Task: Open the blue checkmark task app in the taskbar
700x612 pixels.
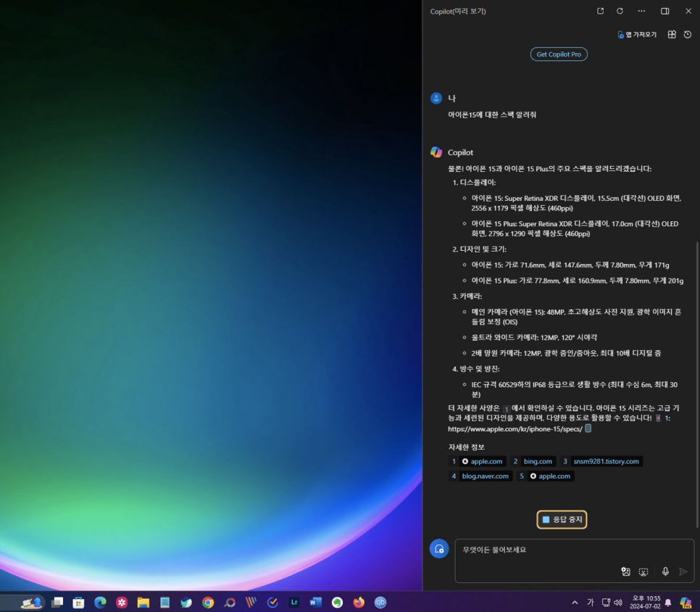Action: 272,602
